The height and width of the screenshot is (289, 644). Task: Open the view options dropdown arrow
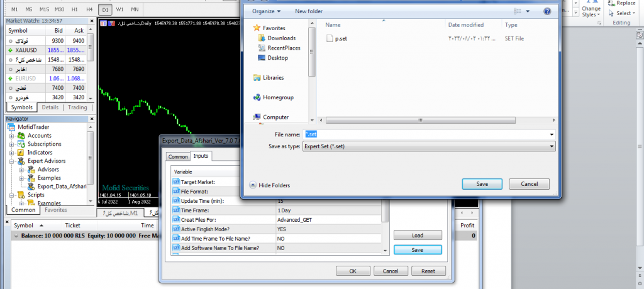click(x=528, y=11)
